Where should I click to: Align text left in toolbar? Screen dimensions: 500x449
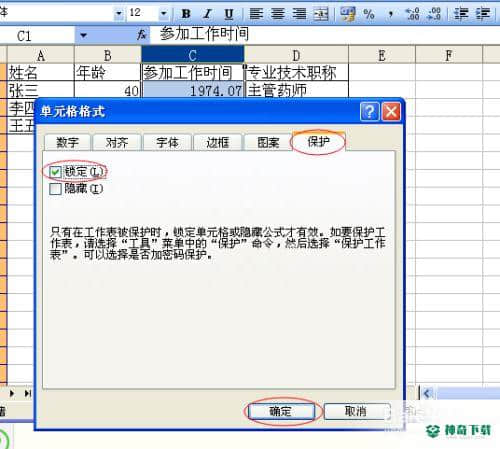256,14
